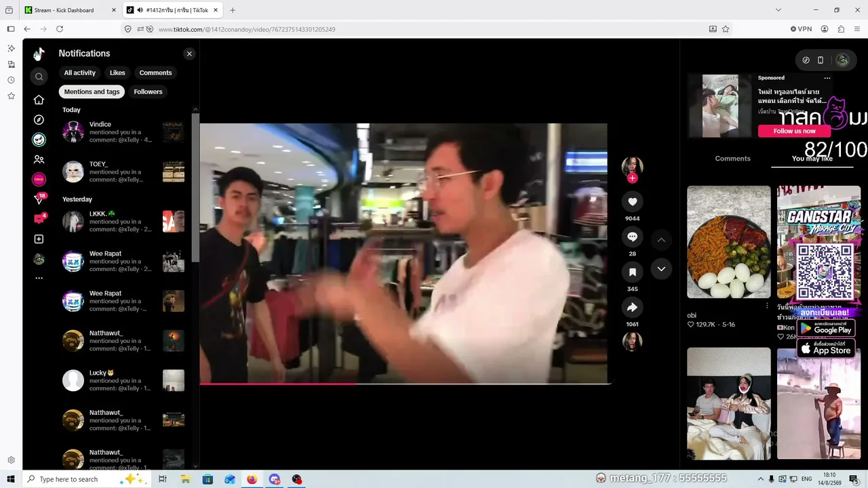Click the Get App phone icon
This screenshot has height=488, width=868.
821,60
